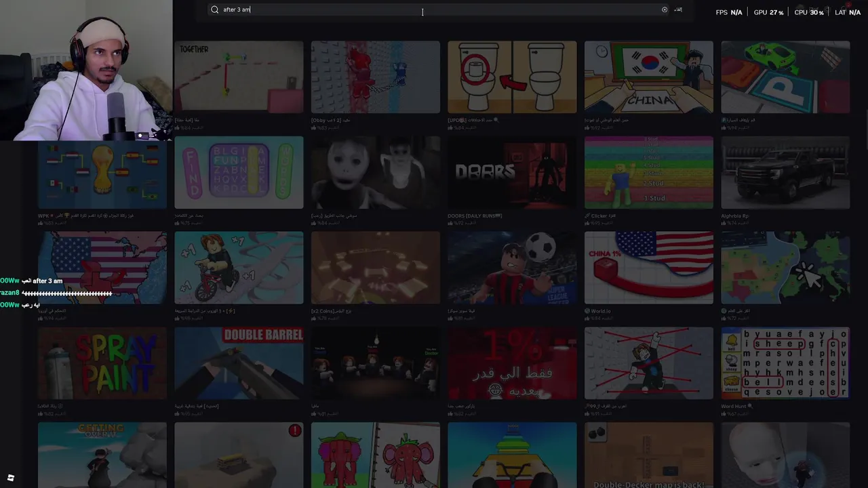Click the search magnifier icon

point(215,9)
